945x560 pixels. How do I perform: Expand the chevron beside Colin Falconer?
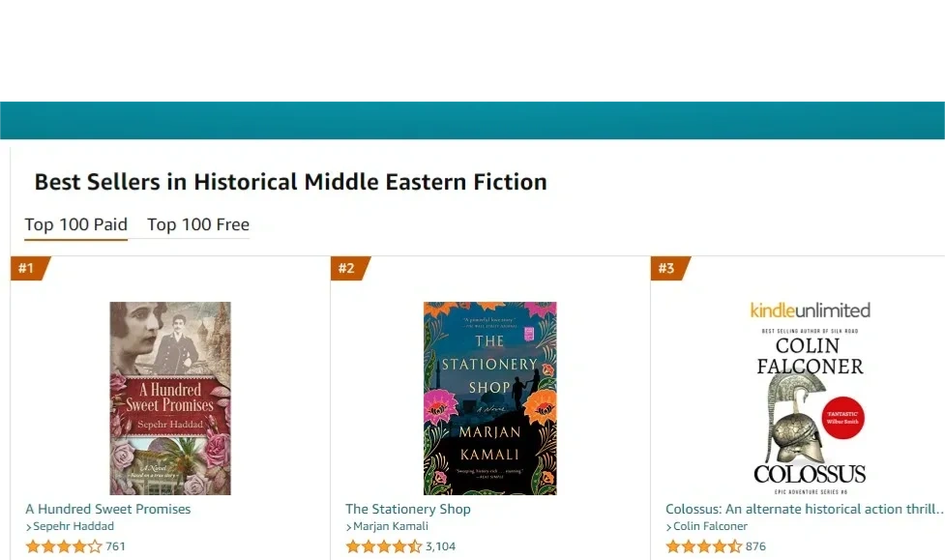click(669, 527)
